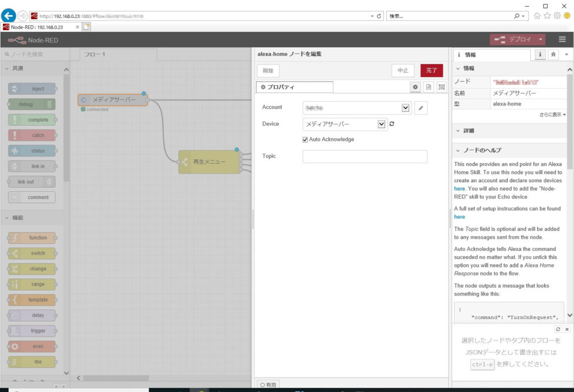Open the browser home page icon

click(x=537, y=16)
